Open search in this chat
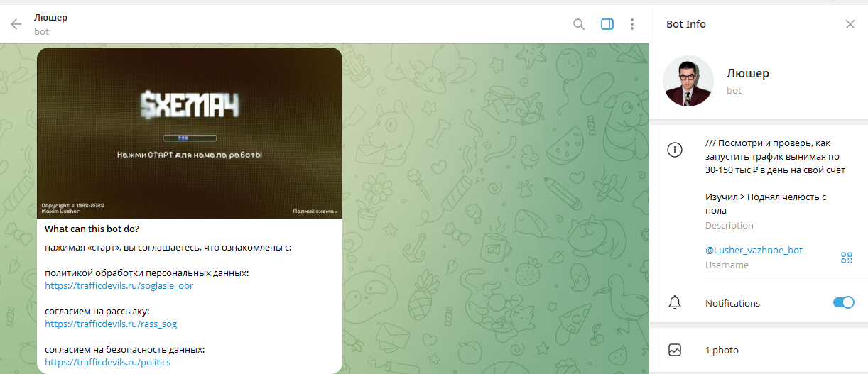868x374 pixels. click(579, 24)
